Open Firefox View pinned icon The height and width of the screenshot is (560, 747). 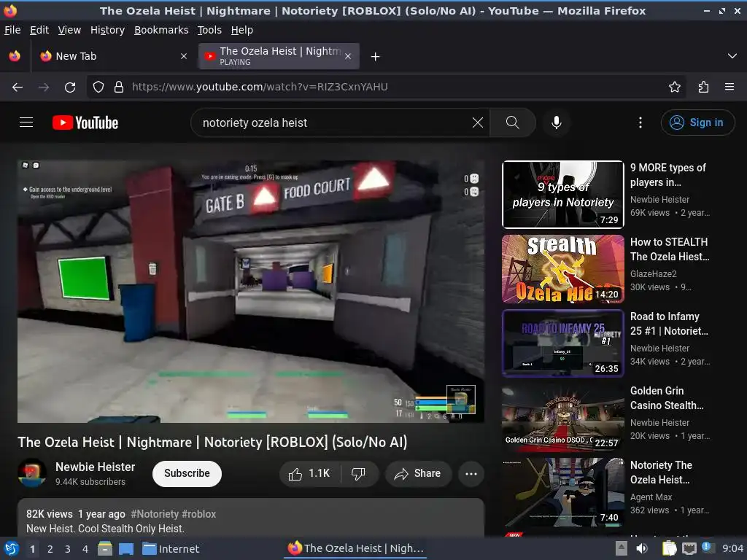click(15, 56)
